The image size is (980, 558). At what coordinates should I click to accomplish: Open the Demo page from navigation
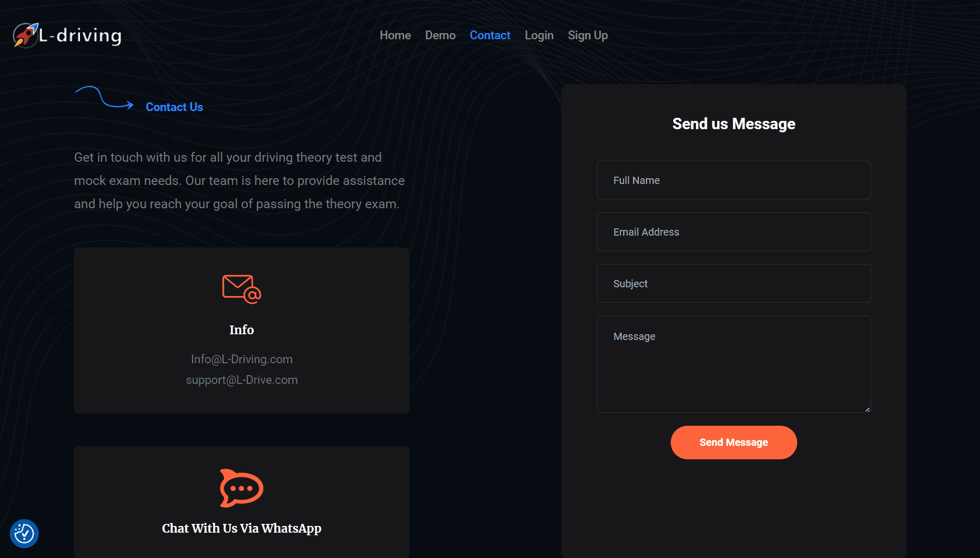point(440,35)
